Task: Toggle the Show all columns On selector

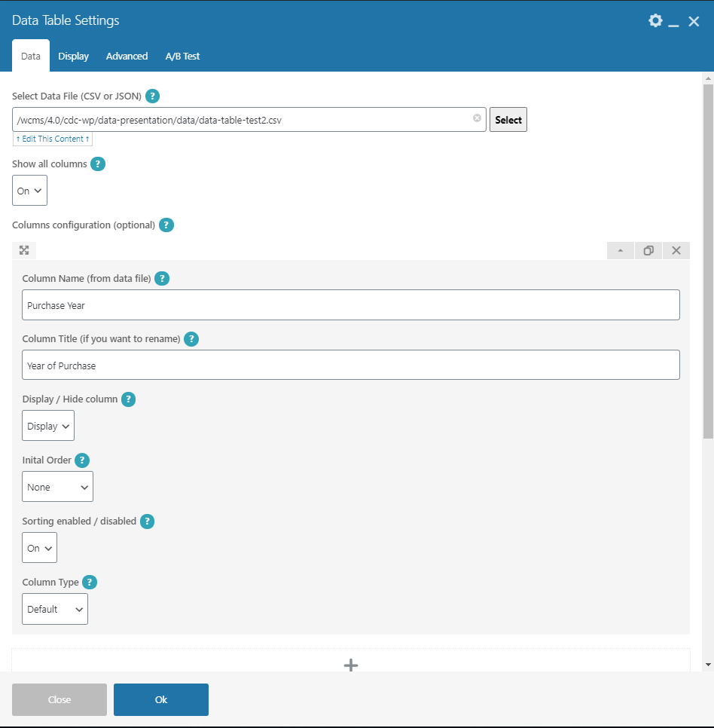Action: click(x=29, y=191)
